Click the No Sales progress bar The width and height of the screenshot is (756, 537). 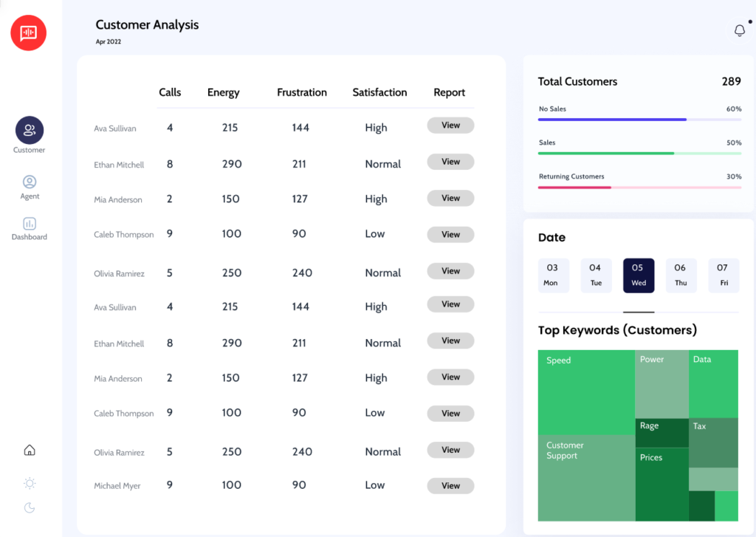pos(639,119)
